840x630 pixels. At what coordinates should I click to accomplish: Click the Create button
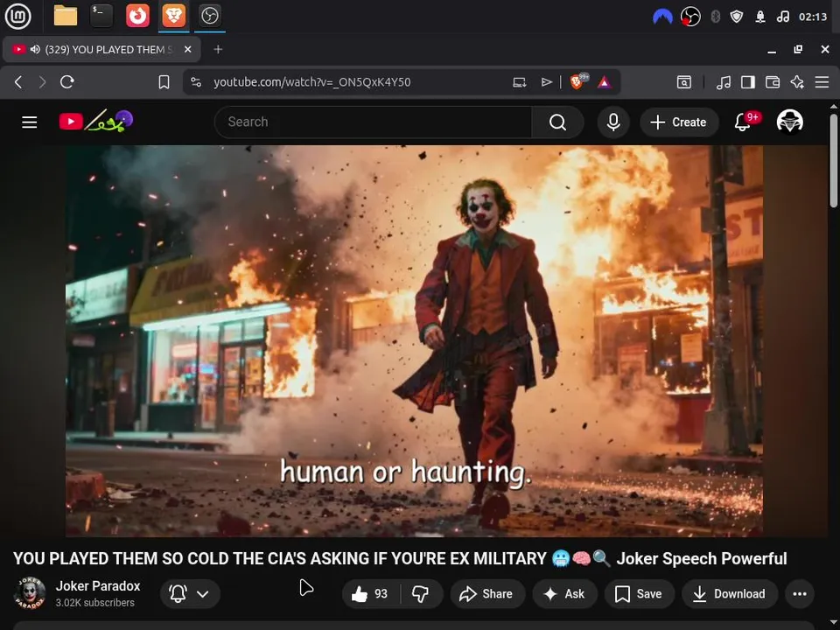click(679, 122)
